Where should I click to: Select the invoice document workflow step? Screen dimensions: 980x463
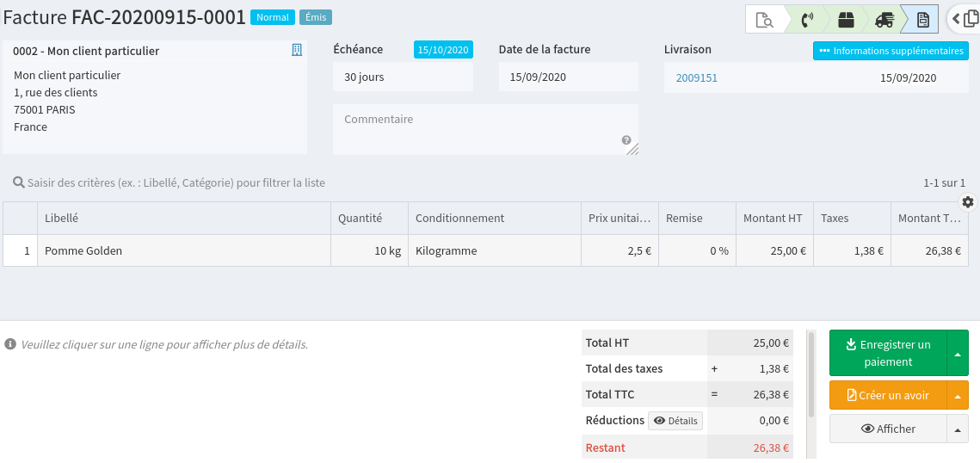pos(922,19)
